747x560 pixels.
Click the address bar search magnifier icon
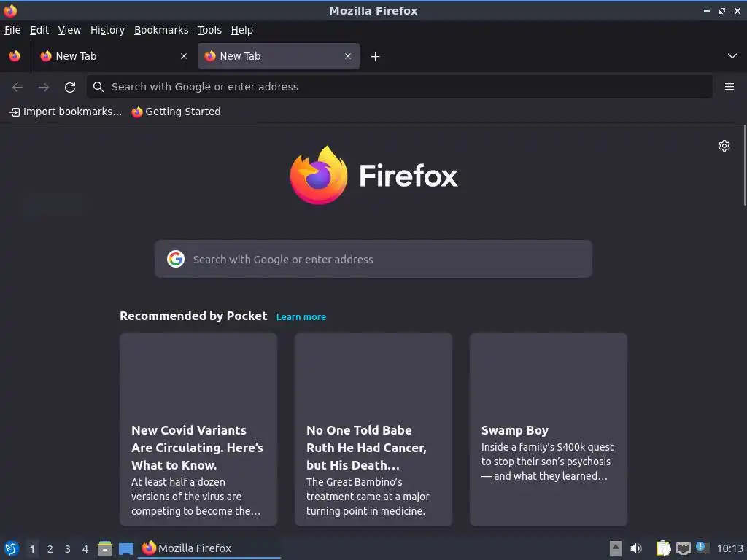[x=98, y=87]
